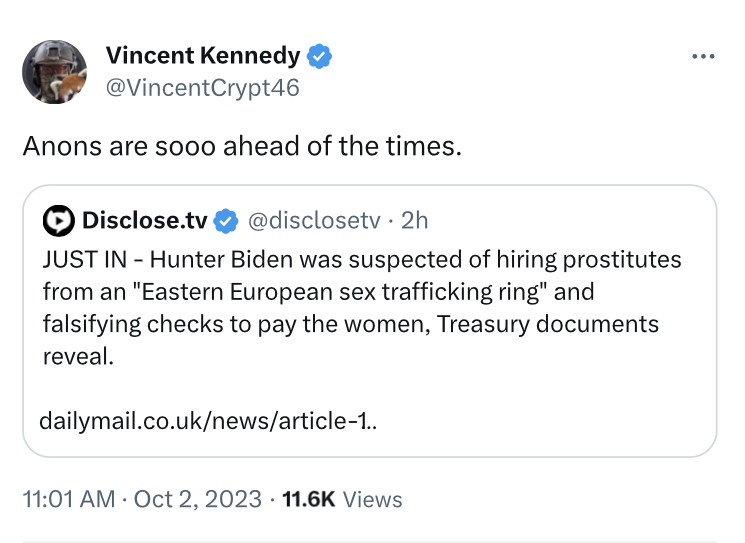Viewport: 745px width, 543px height.
Task: Click the verified badge next to Disclose.tv
Action: coord(227,219)
